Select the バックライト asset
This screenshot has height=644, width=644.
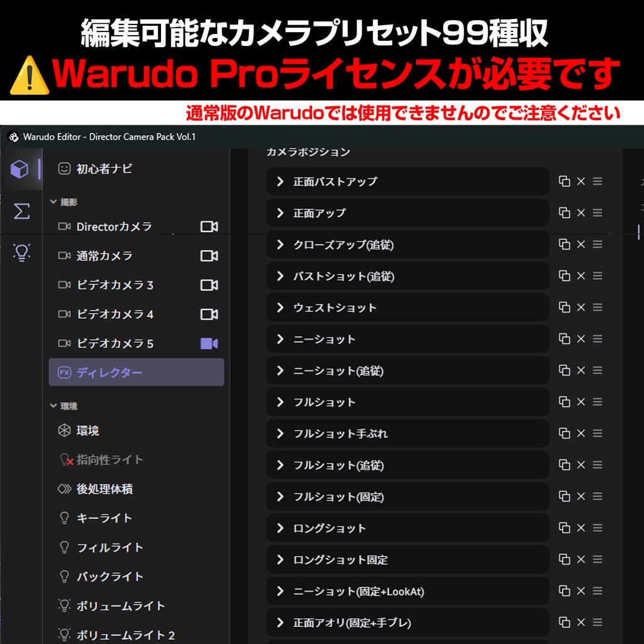click(136, 576)
